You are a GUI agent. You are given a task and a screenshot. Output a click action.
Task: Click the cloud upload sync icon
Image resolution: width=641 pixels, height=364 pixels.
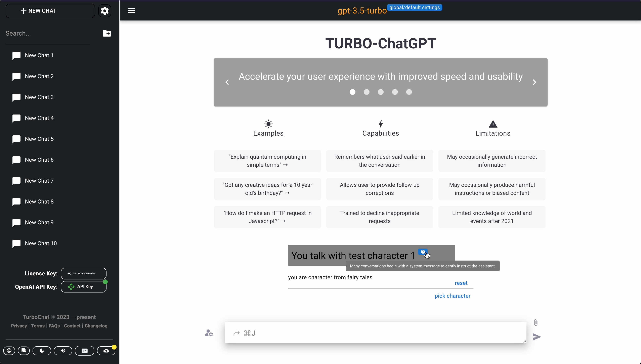coord(106,351)
